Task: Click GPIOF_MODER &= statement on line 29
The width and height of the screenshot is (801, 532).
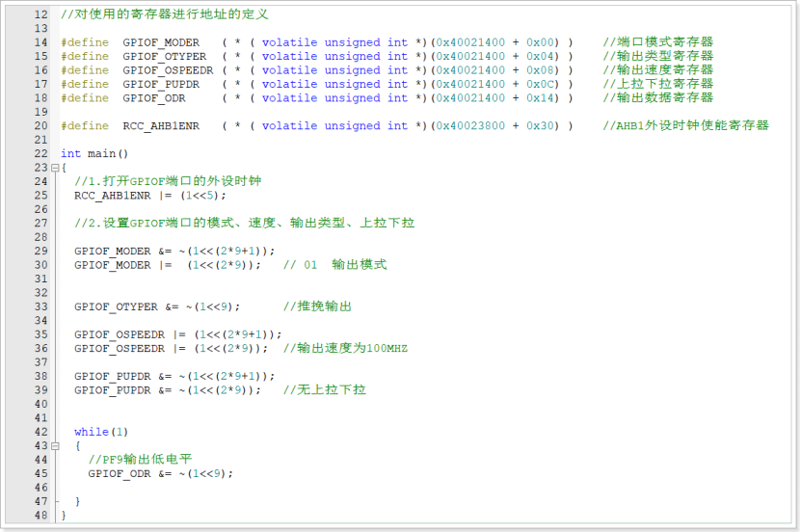Action: click(174, 252)
